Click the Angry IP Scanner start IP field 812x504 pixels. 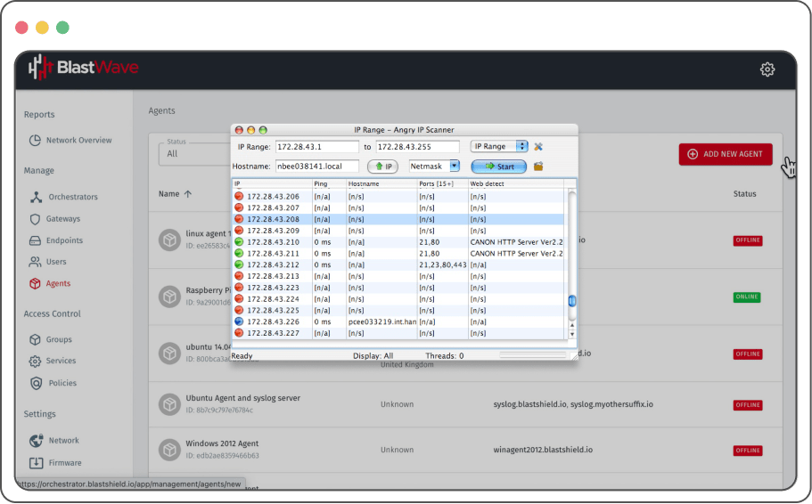(316, 147)
